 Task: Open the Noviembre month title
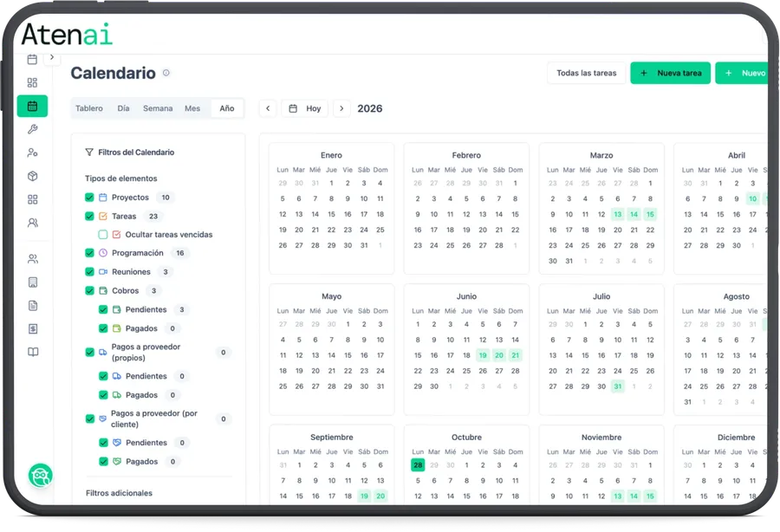[x=601, y=437]
